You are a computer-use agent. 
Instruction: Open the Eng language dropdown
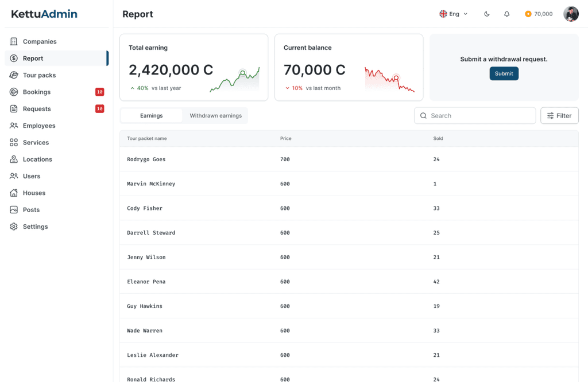[x=454, y=14]
